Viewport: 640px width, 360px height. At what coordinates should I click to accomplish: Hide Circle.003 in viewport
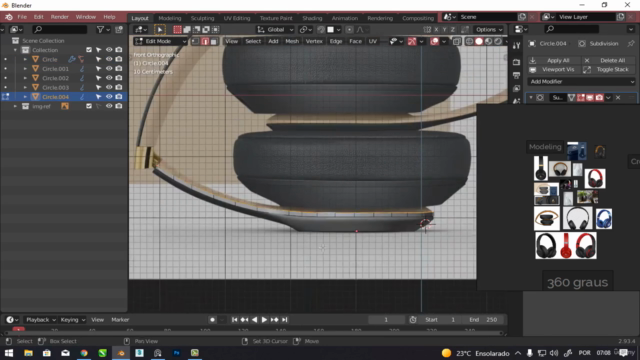pyautogui.click(x=109, y=87)
